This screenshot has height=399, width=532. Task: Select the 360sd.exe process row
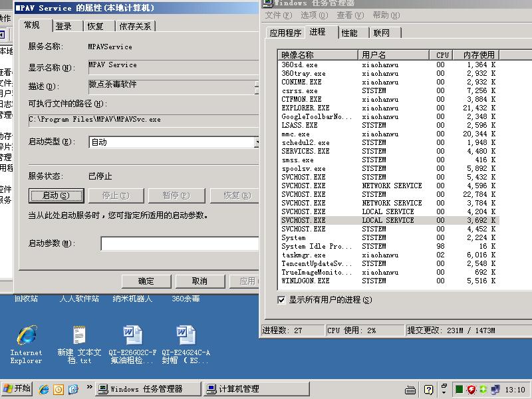[389, 65]
